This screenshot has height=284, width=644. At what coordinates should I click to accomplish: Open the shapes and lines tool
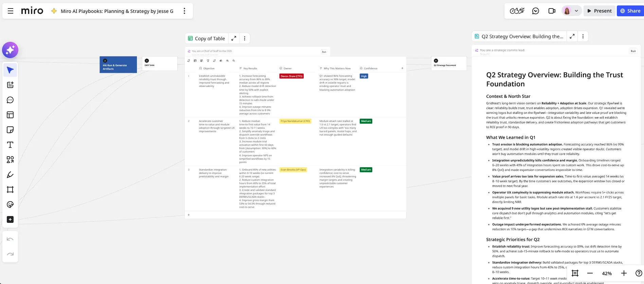[x=10, y=160]
